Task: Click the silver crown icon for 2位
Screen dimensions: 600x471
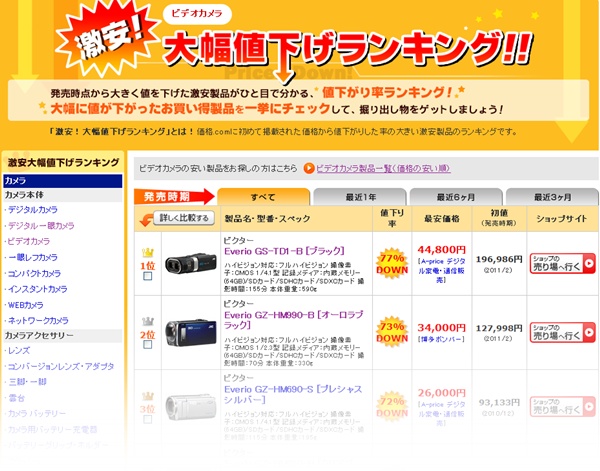Action: tap(148, 321)
